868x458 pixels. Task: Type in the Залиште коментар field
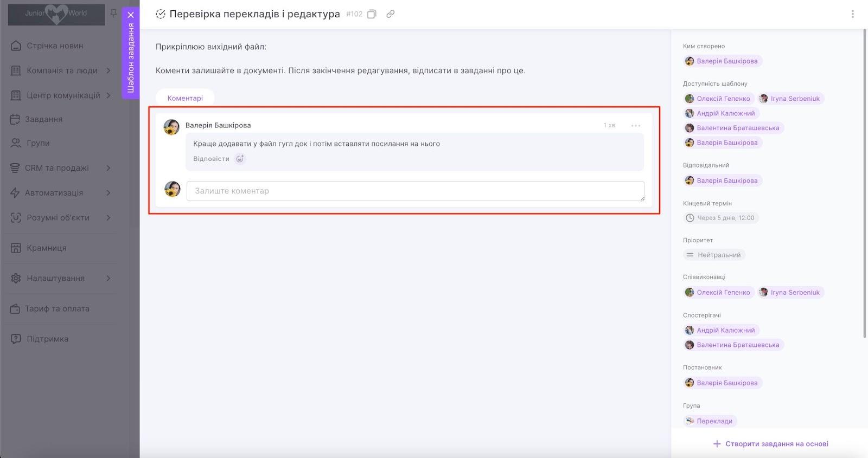click(415, 191)
